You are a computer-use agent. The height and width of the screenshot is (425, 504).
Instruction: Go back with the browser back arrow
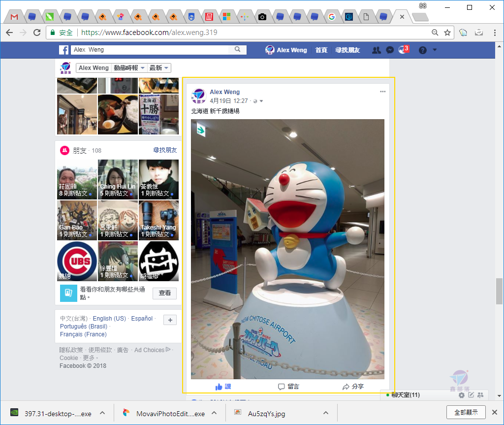click(x=9, y=33)
